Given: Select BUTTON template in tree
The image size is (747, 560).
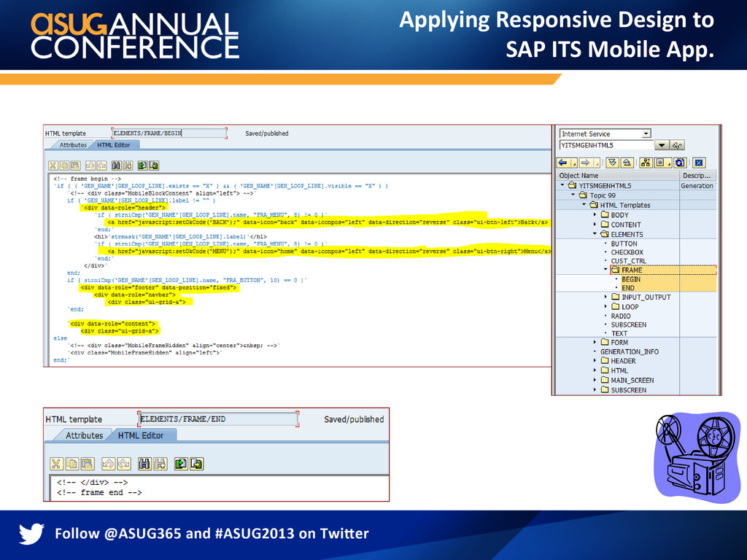Looking at the screenshot, I should (624, 244).
